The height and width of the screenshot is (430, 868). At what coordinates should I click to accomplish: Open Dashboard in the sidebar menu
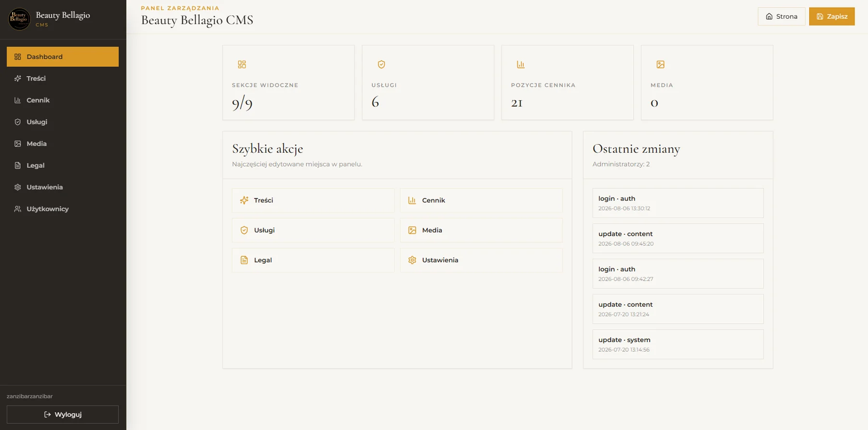pyautogui.click(x=63, y=57)
